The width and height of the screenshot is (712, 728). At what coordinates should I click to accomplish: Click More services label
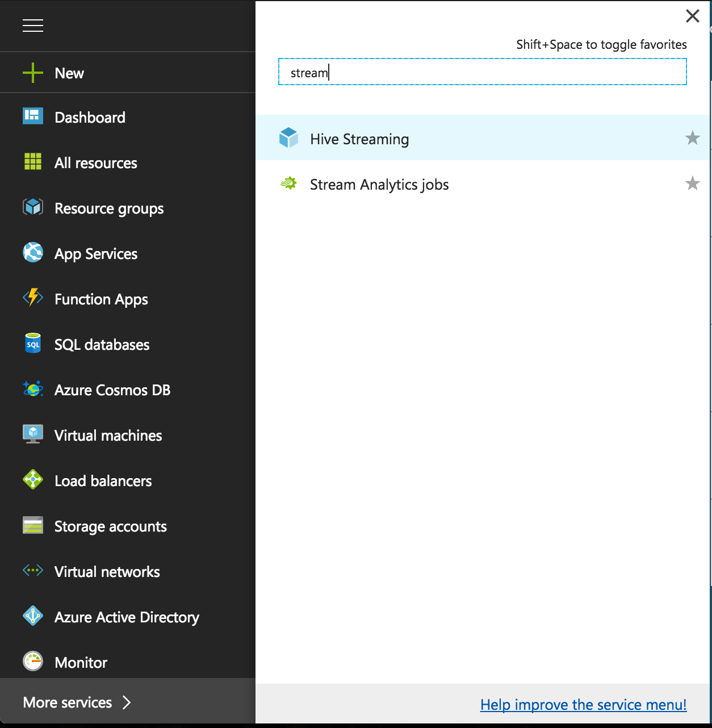(68, 702)
